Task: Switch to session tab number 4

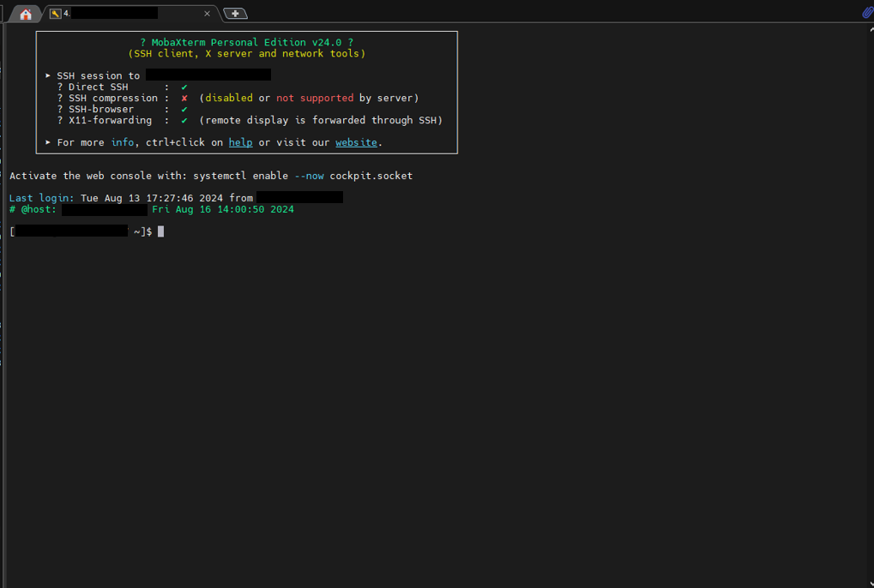Action: (131, 14)
